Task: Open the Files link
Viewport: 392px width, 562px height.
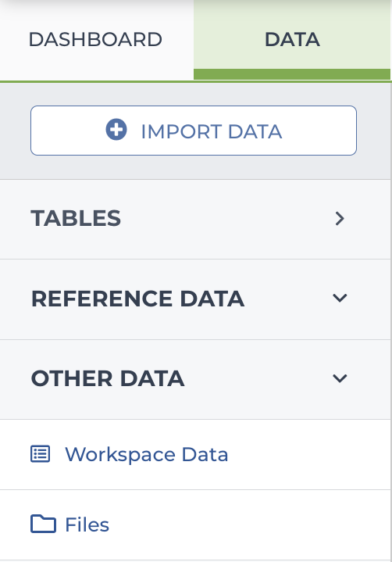Action: pos(87,524)
